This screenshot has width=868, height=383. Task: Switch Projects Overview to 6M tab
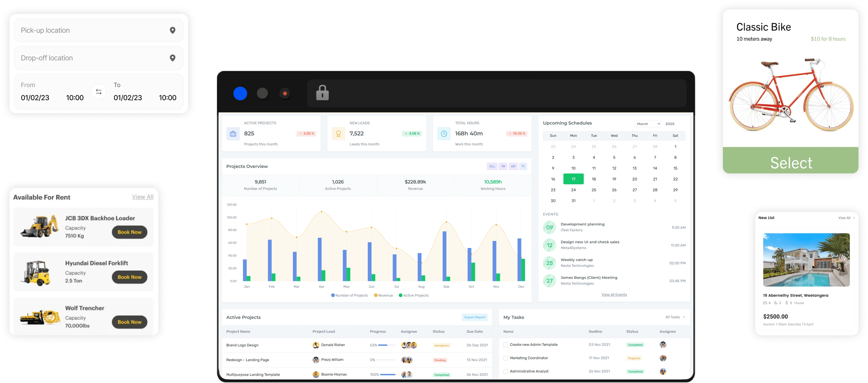coord(513,166)
